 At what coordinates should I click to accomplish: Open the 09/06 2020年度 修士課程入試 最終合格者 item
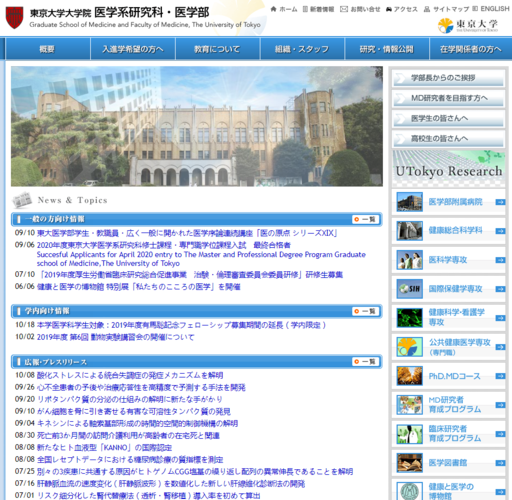(x=164, y=245)
